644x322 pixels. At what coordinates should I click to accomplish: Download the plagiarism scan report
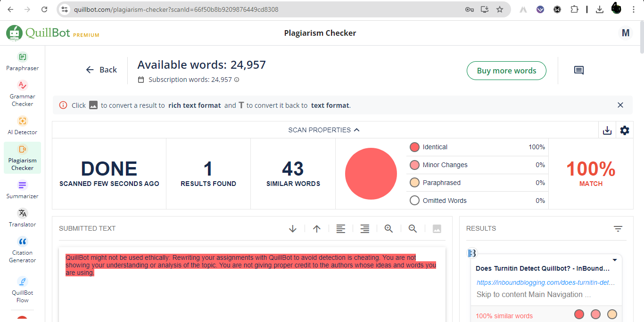[x=607, y=130]
